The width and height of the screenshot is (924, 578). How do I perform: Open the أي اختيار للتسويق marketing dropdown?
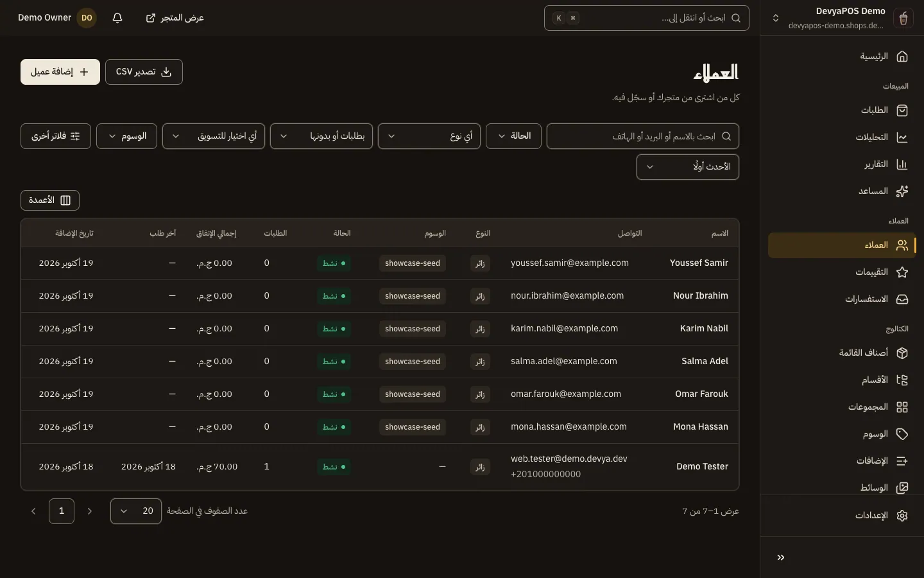point(214,136)
